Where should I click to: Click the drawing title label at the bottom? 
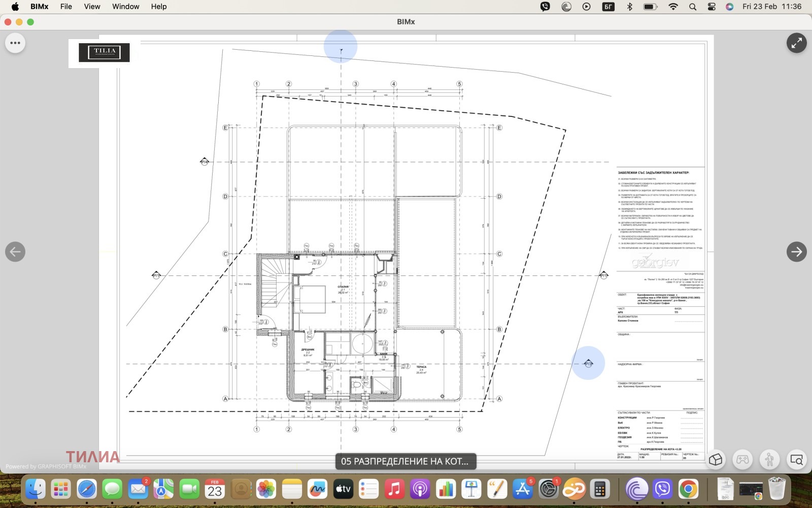pyautogui.click(x=405, y=461)
